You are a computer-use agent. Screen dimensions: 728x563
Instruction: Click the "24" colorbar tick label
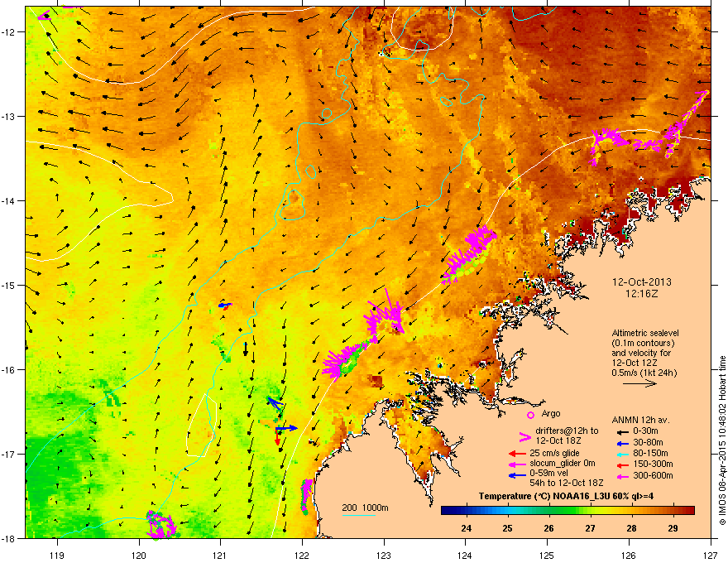point(466,528)
